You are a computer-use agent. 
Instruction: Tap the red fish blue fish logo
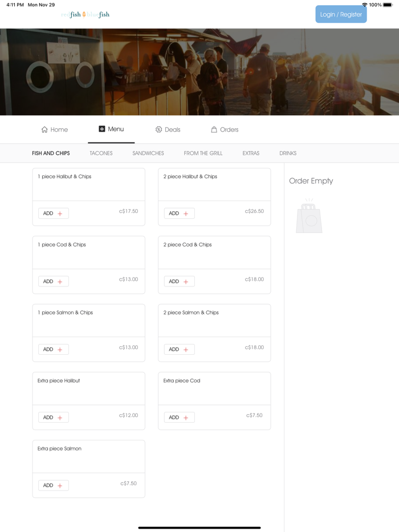point(85,15)
